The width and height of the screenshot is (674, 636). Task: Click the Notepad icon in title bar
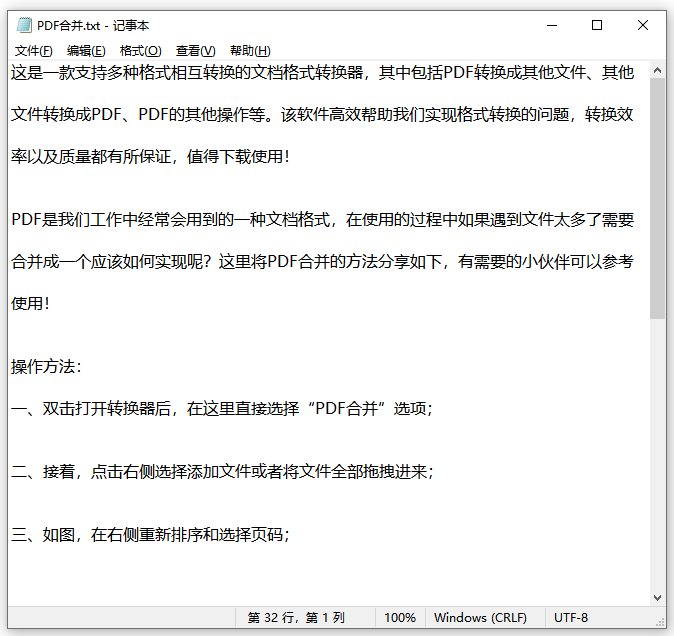(x=22, y=25)
